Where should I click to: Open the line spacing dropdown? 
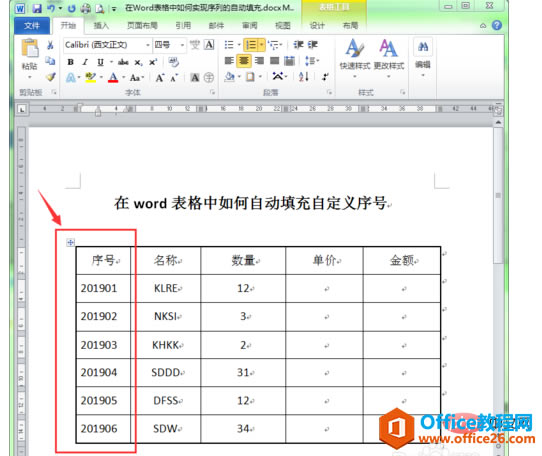point(312,61)
